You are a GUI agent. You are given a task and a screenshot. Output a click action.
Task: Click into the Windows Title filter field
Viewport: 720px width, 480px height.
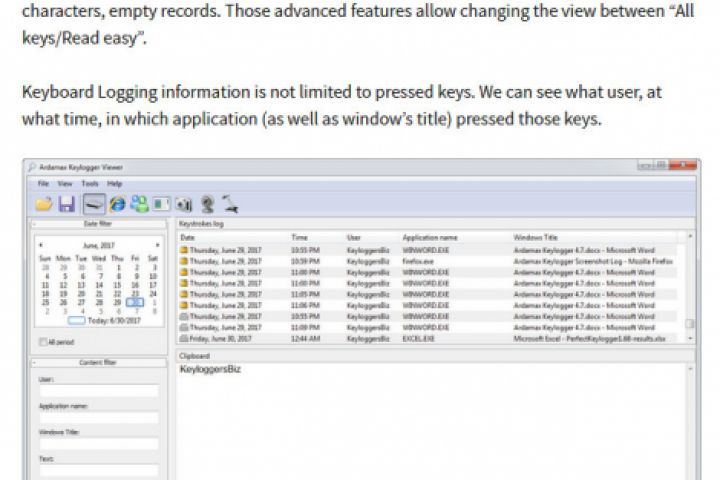click(99, 444)
